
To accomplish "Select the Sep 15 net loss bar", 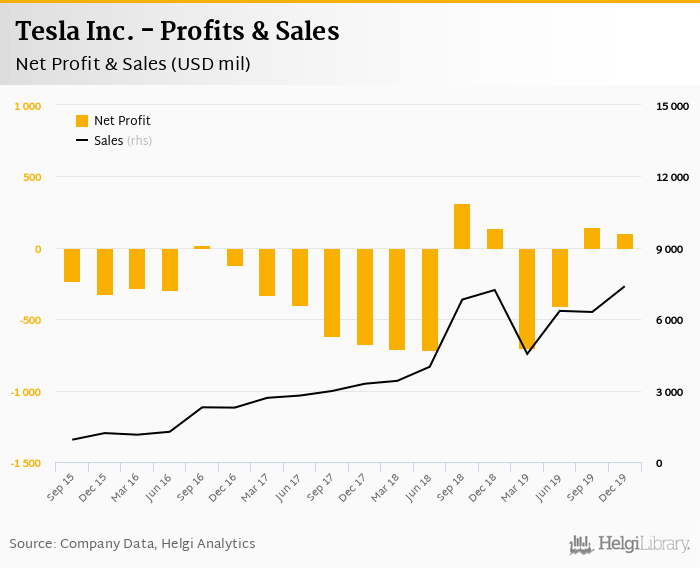I will (72, 265).
